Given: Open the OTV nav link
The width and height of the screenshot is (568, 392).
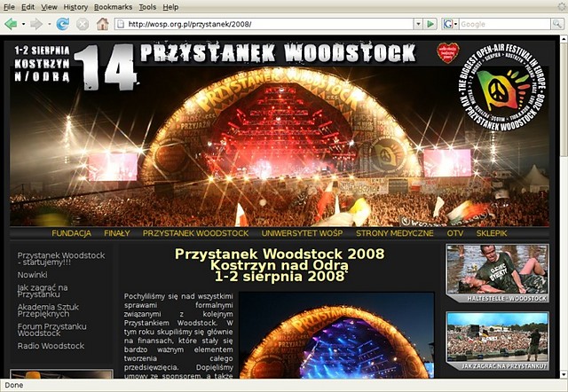Looking at the screenshot, I should [455, 233].
